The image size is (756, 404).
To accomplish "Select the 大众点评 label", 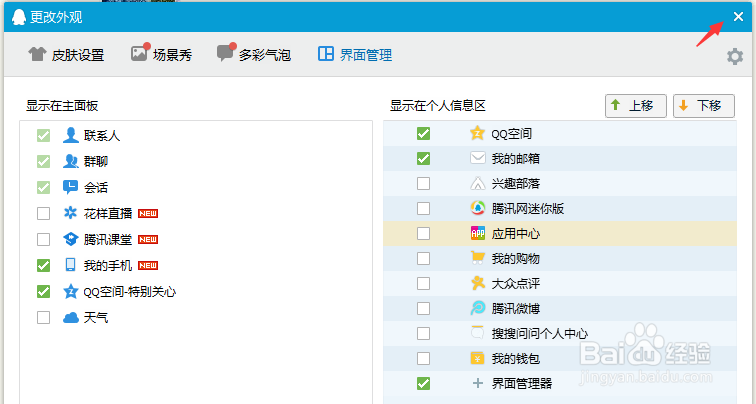I will pyautogui.click(x=515, y=283).
